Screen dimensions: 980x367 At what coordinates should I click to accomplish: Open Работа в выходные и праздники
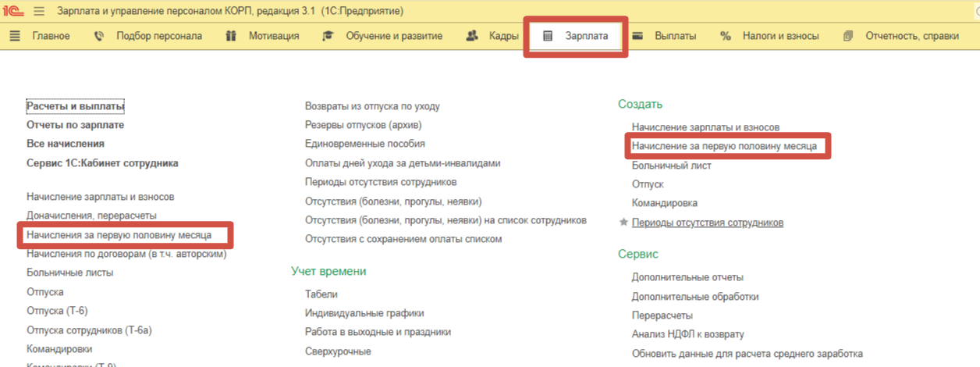[378, 332]
